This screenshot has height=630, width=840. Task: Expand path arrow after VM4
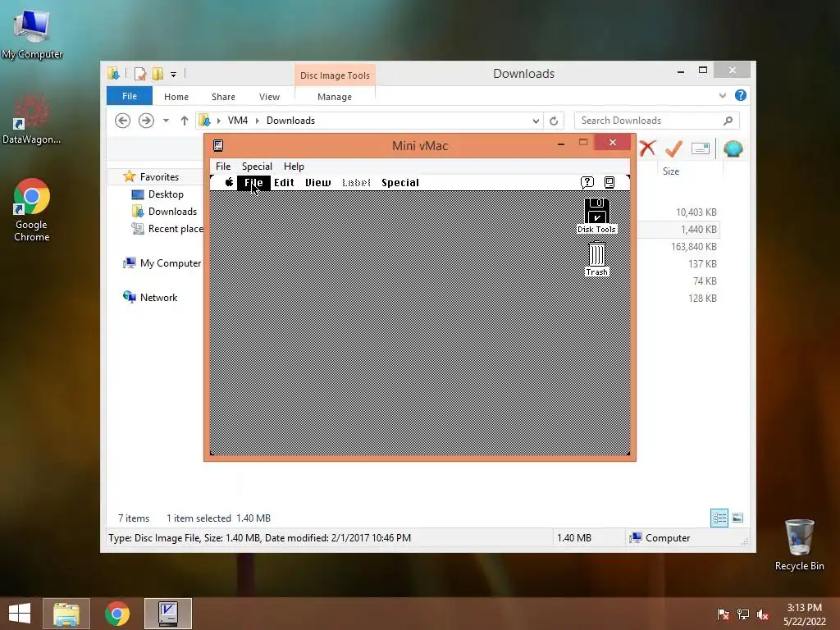coord(257,121)
